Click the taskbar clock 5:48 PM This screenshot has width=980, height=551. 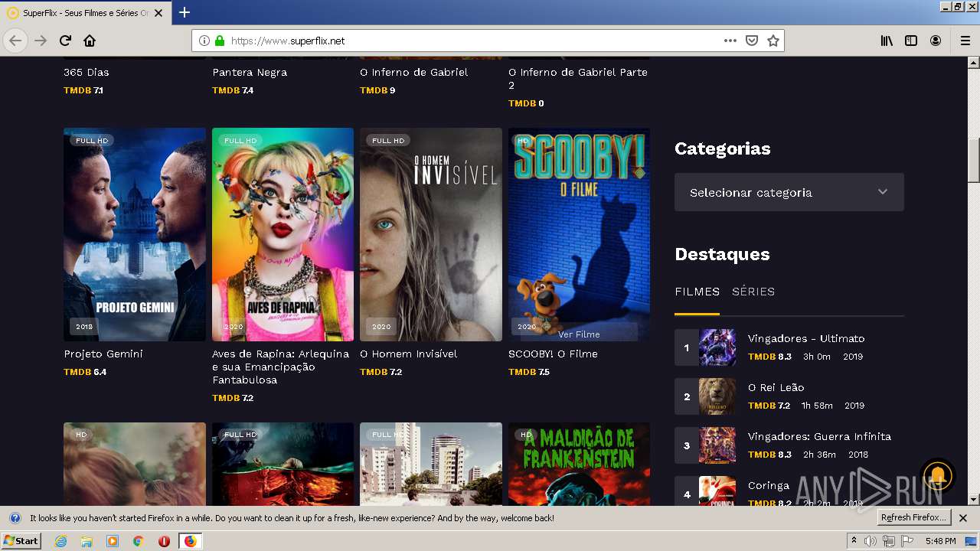[940, 541]
